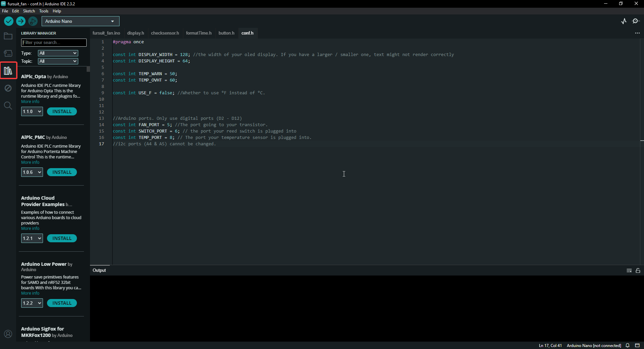The height and width of the screenshot is (349, 644).
Task: Click the library search filter field
Action: click(53, 42)
